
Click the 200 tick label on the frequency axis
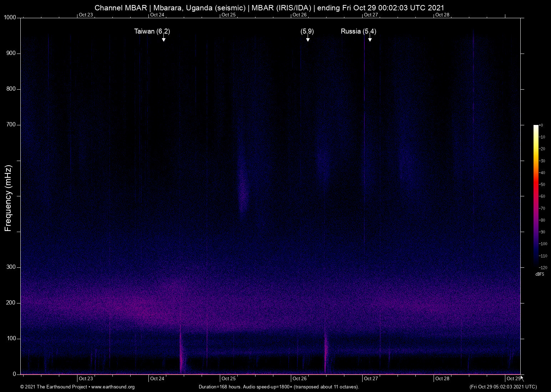click(11, 303)
